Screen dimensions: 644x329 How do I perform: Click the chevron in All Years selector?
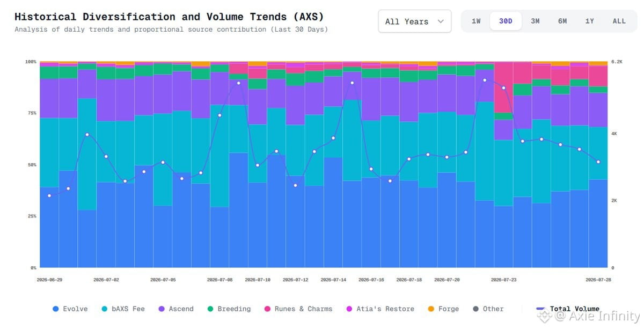pos(441,21)
